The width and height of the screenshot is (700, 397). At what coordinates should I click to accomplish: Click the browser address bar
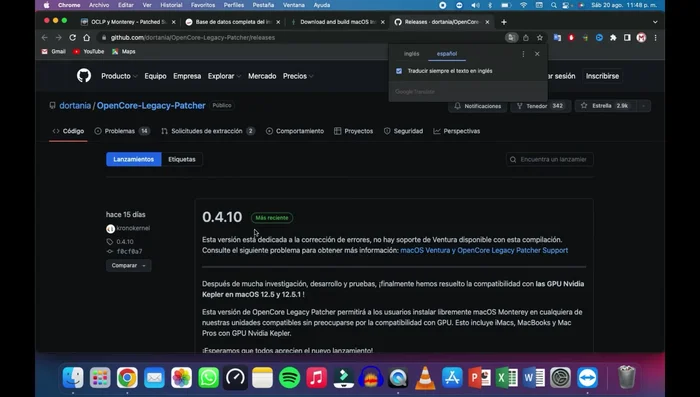coord(304,38)
